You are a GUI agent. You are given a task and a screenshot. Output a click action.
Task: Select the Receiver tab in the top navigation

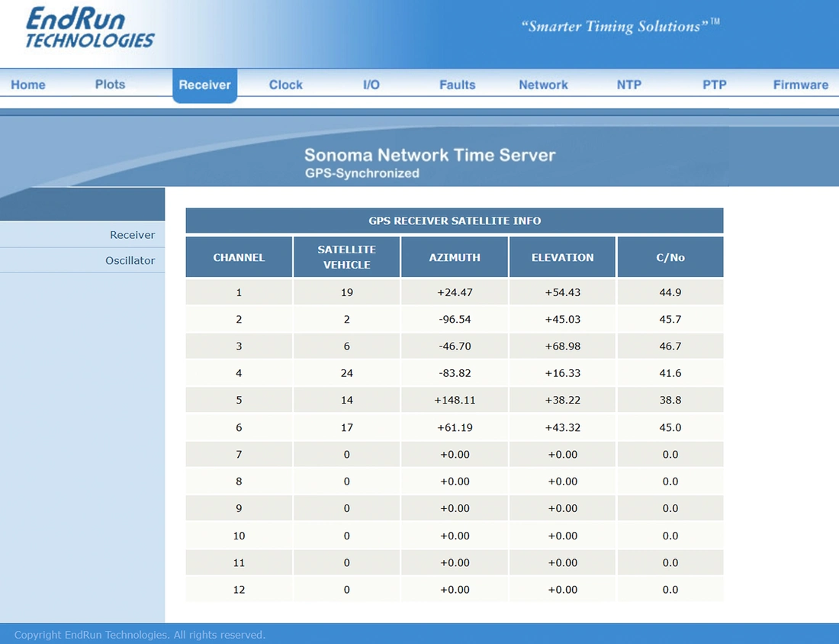[205, 85]
